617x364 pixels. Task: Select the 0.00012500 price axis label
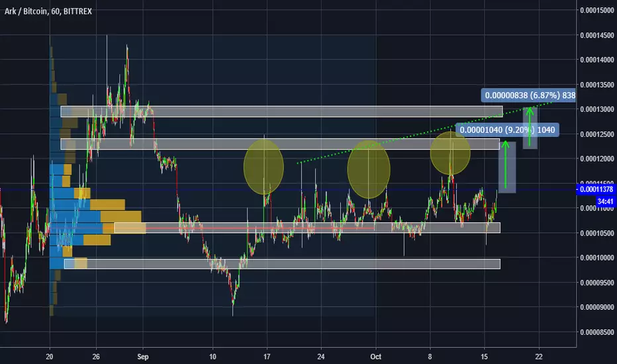tap(597, 134)
